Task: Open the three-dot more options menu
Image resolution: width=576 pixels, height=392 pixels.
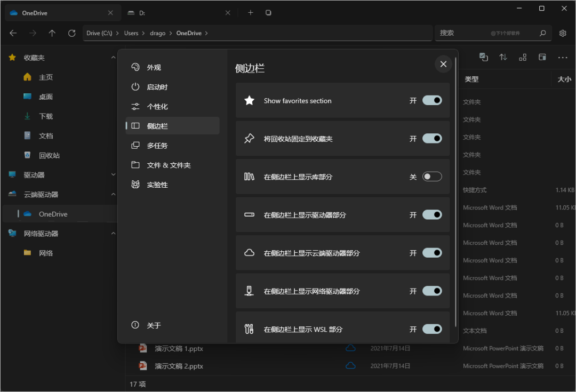Action: pos(563,57)
